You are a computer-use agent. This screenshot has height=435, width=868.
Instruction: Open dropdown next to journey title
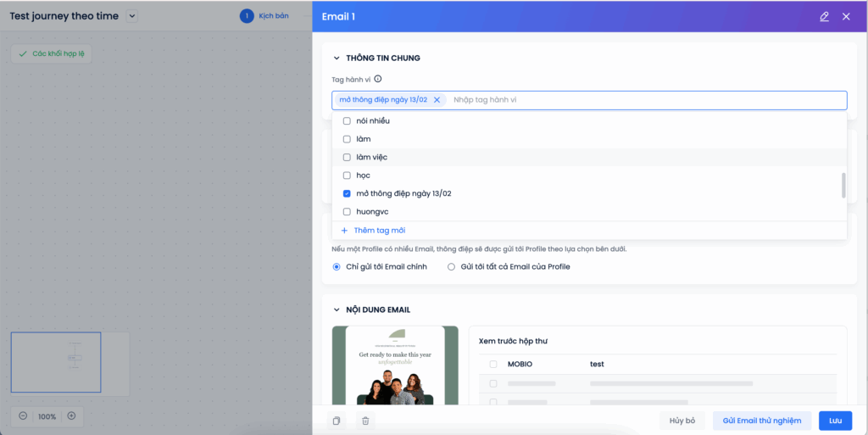pos(131,16)
